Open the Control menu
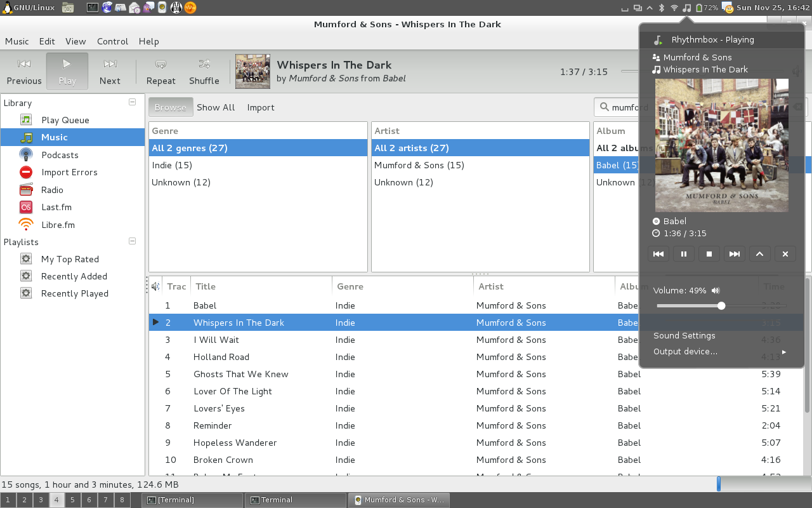The width and height of the screenshot is (812, 508). [x=113, y=41]
